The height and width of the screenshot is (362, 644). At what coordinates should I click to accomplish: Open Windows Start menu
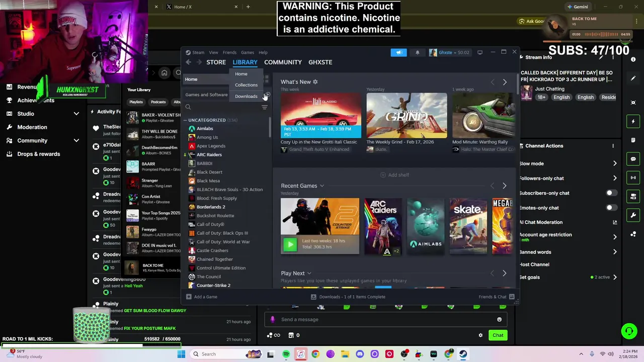(x=181, y=354)
